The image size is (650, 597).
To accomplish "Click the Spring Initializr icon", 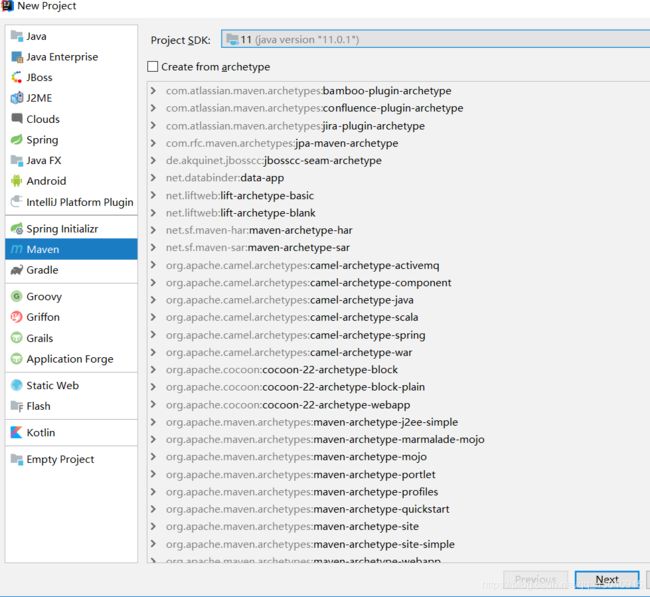I will click(17, 228).
